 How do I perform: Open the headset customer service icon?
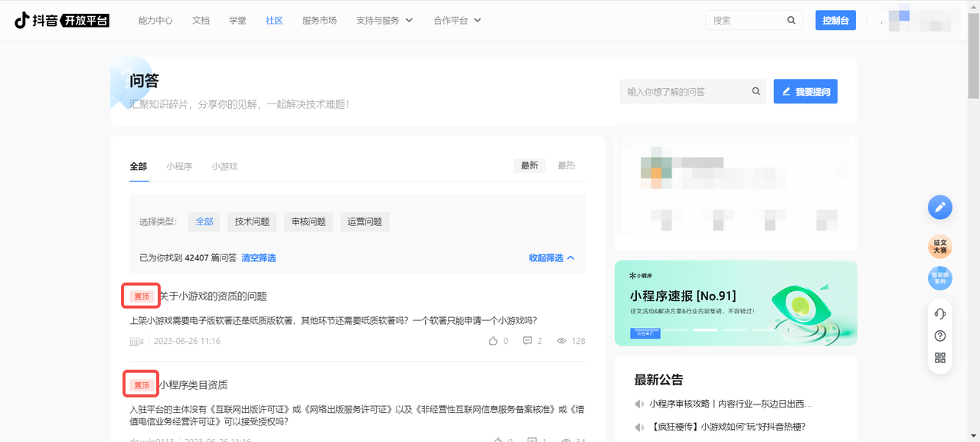tap(940, 313)
